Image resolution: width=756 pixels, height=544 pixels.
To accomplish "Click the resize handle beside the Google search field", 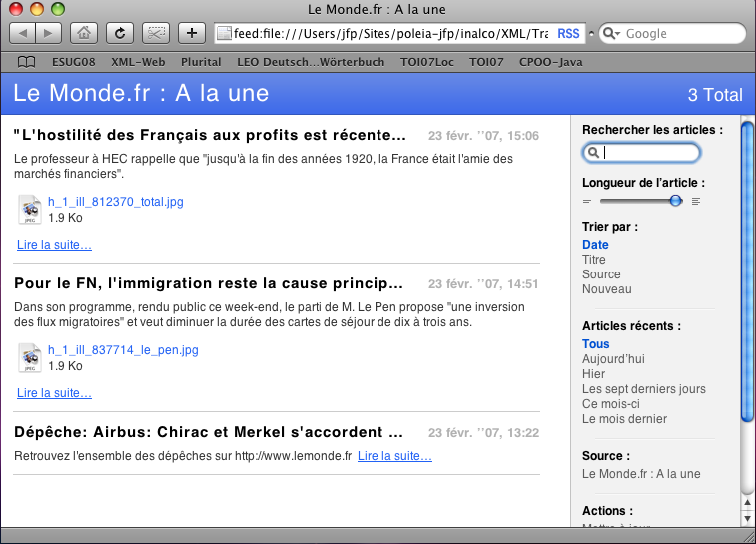I will [x=591, y=34].
